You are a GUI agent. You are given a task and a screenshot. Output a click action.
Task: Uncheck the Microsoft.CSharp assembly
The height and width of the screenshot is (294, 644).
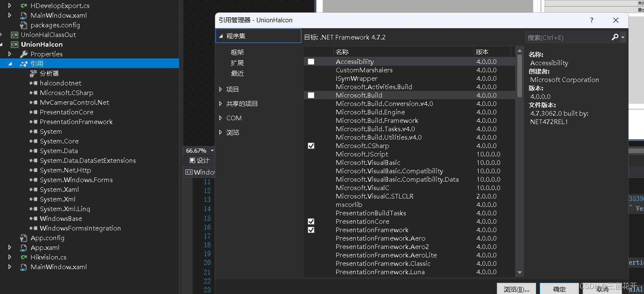(311, 146)
